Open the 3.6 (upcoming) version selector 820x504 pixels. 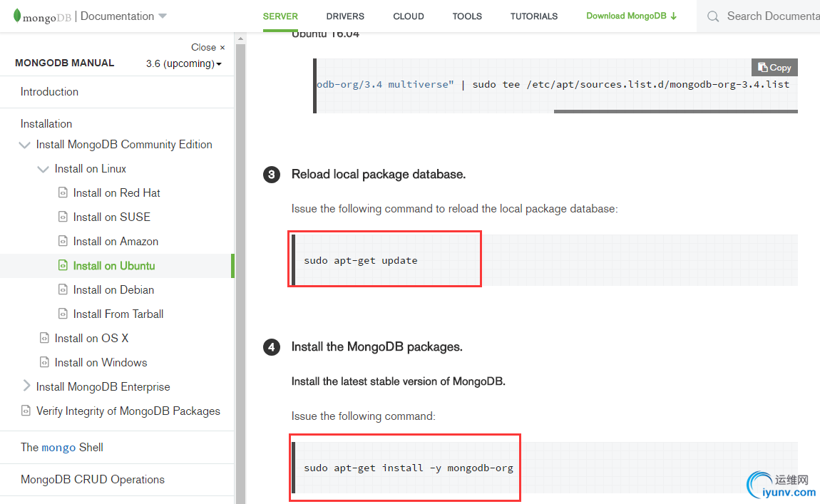click(184, 63)
